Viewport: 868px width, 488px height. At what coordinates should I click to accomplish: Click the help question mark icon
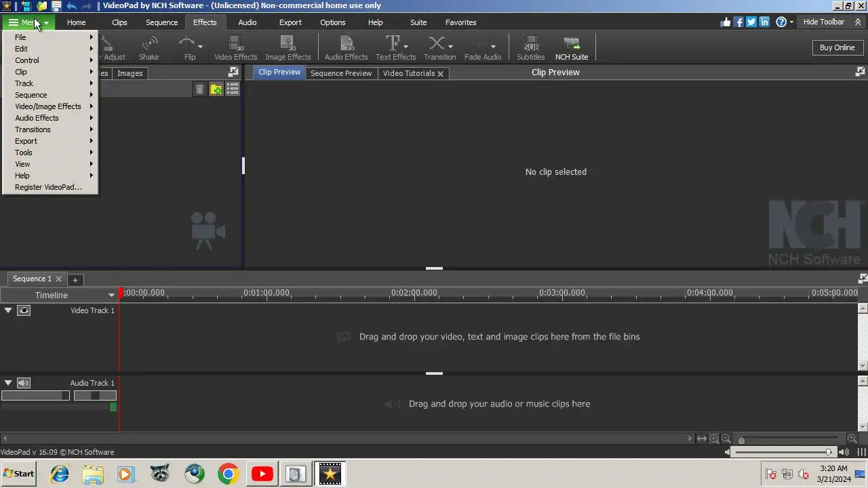(781, 22)
